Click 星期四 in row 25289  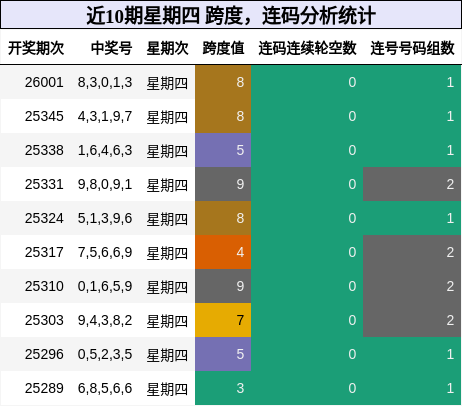[167, 389]
